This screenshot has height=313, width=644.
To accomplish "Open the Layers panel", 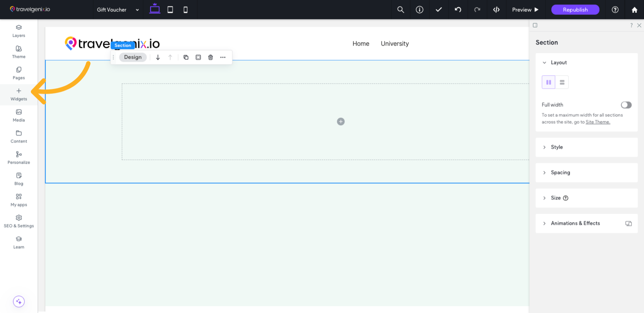I will click(x=19, y=31).
